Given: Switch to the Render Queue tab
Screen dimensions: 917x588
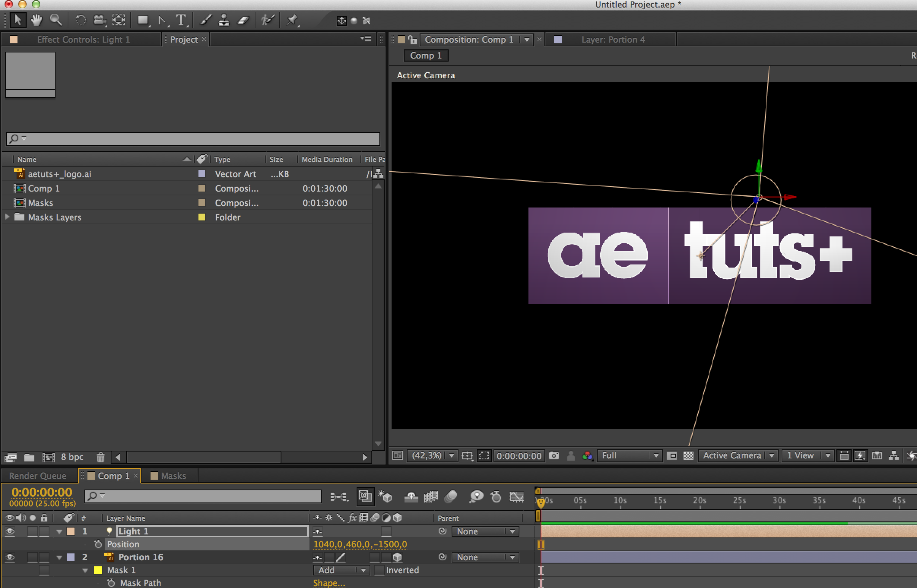Looking at the screenshot, I should click(37, 476).
